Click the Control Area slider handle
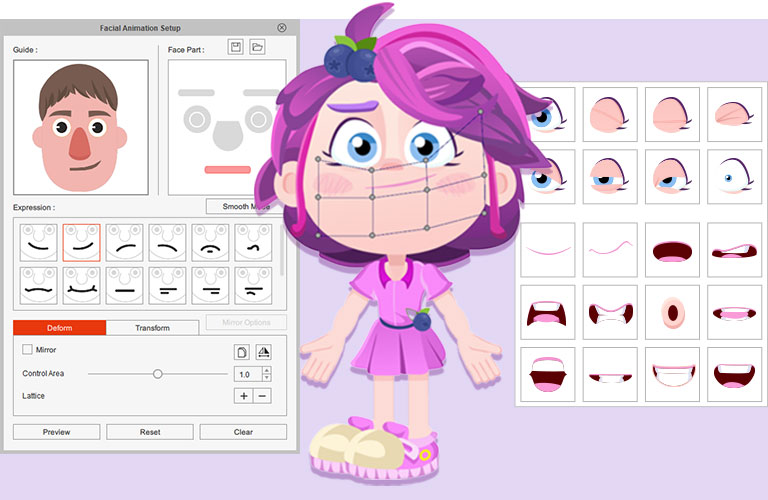This screenshot has height=500, width=768. click(x=157, y=374)
